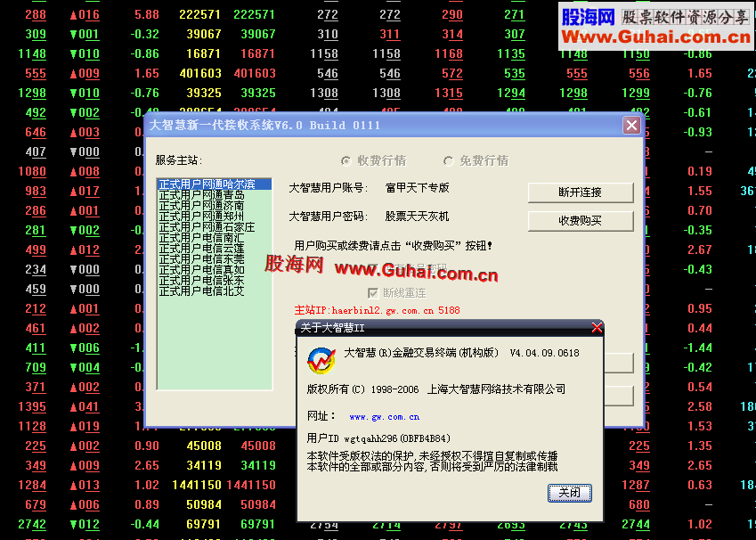Click the ▲019 change cell

tap(85, 427)
